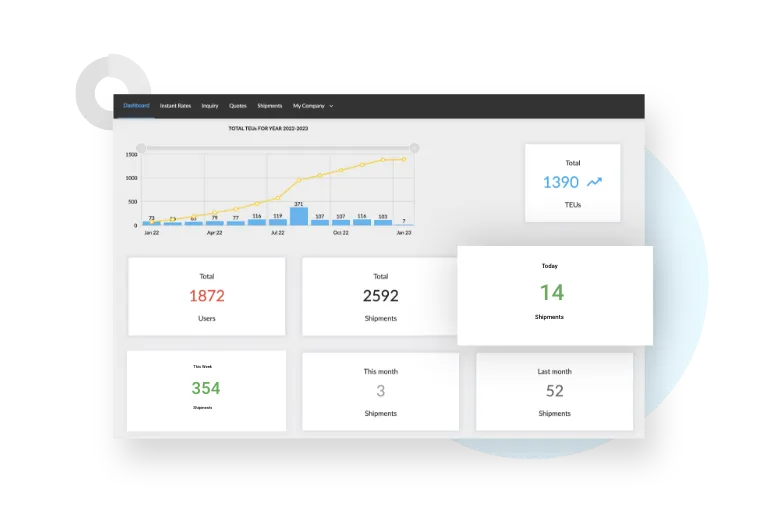Click the last yellow line point at Jan 23
The width and height of the screenshot is (784, 512).
point(404,159)
